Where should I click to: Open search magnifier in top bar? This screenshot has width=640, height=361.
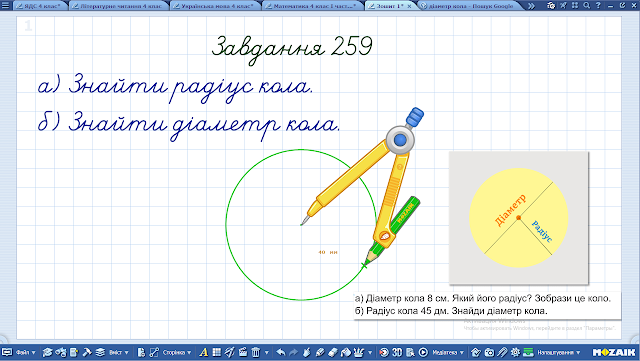587,5
